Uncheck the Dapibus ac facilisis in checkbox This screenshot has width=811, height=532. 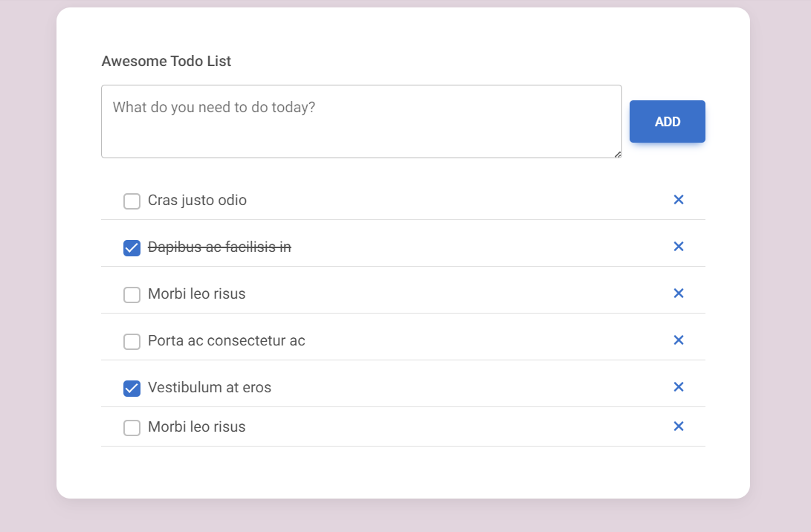point(132,248)
